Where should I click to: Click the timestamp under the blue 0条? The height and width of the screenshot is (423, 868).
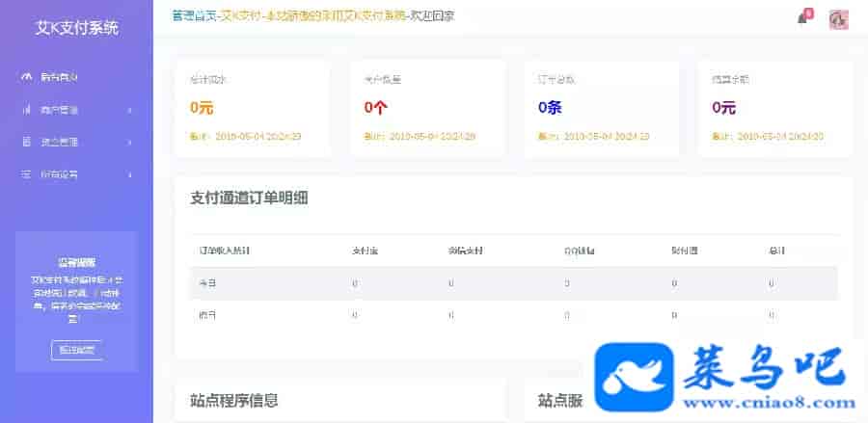coord(593,136)
